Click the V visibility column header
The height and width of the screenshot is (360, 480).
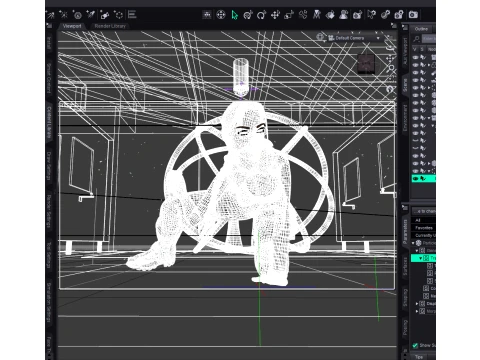point(415,49)
